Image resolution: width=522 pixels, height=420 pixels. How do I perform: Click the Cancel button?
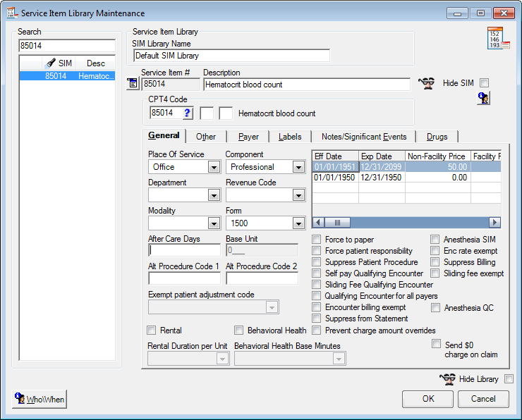483,399
